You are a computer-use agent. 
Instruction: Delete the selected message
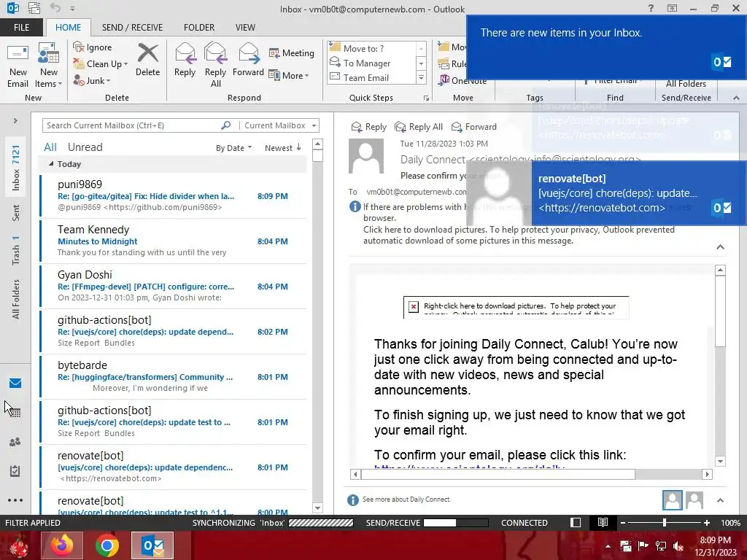point(147,60)
